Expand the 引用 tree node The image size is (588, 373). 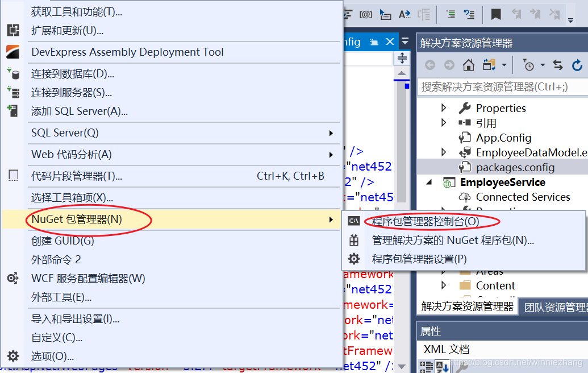tap(444, 123)
